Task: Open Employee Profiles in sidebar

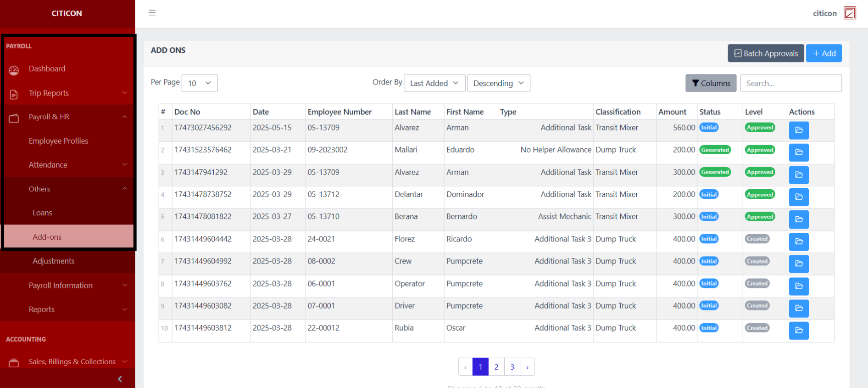Action: point(58,141)
